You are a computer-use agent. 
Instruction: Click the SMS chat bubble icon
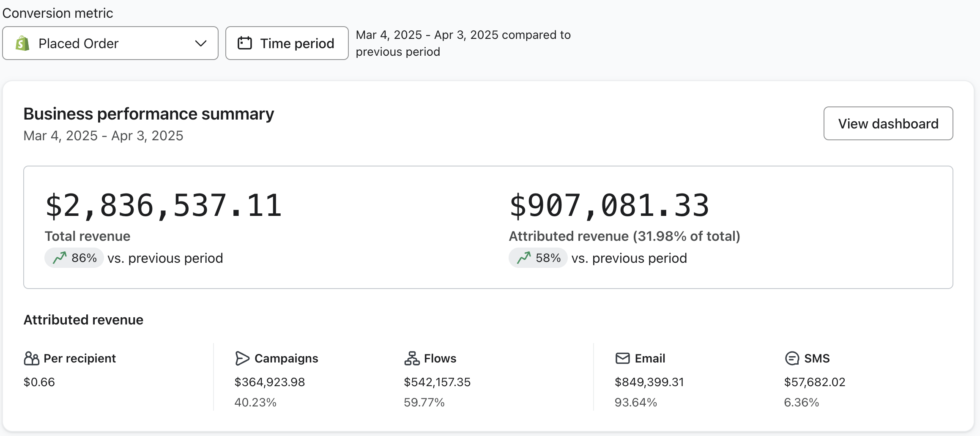coord(792,358)
